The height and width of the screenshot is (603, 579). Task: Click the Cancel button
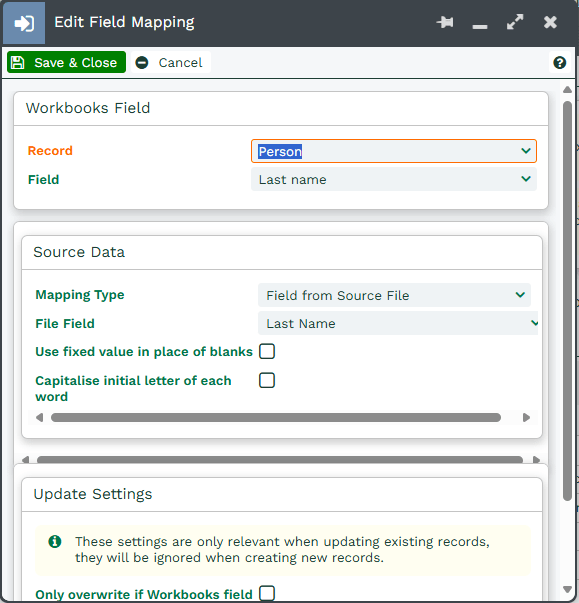coord(171,62)
